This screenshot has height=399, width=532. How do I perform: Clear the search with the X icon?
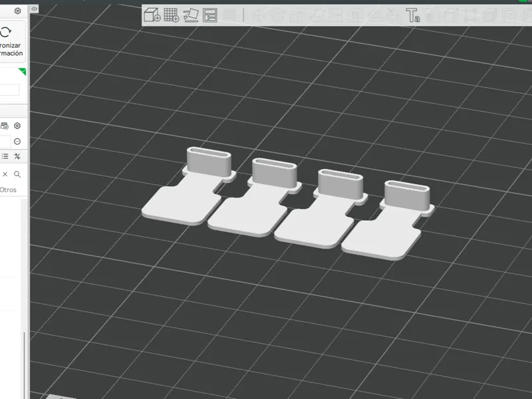point(5,174)
